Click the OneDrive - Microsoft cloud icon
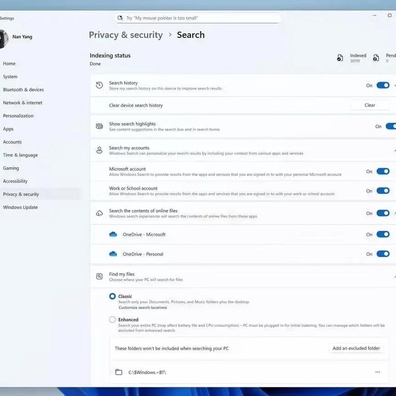This screenshot has height=396, width=396. [113, 234]
